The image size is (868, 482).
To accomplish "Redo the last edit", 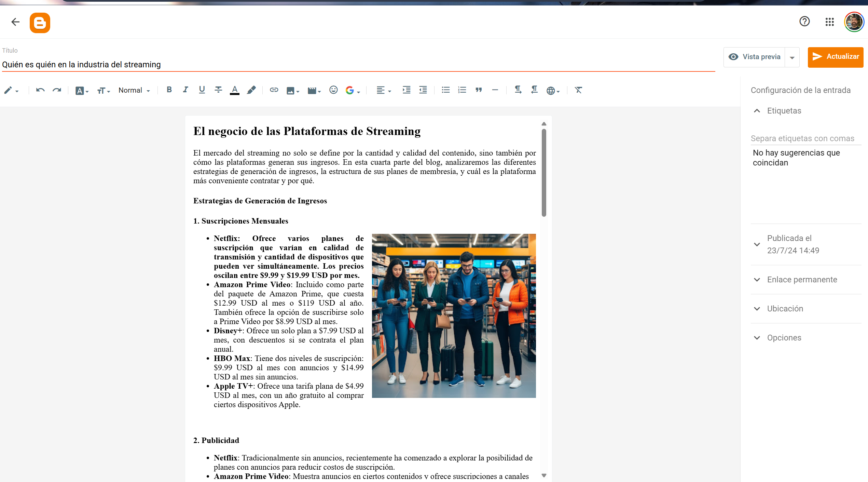I will point(57,90).
